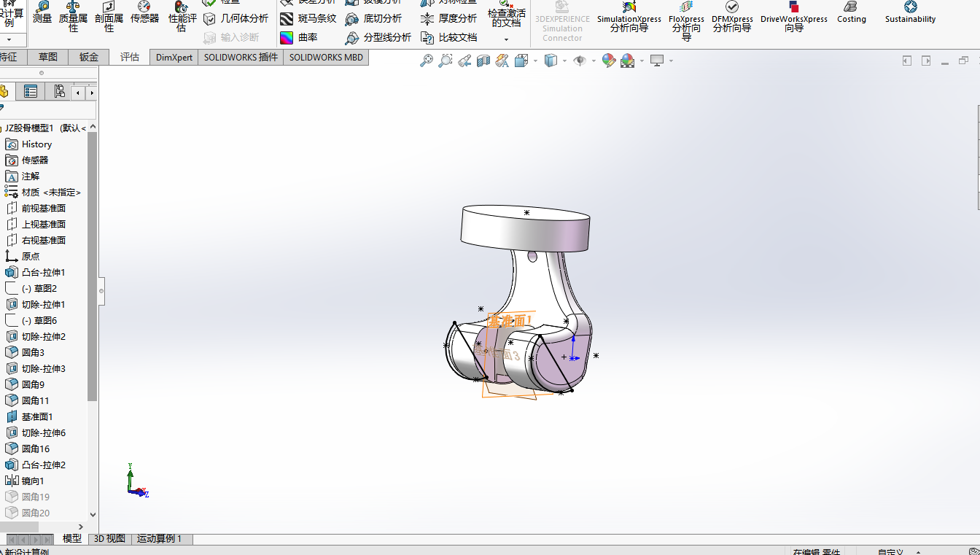Start DFMXpress analysis wizard

point(732,18)
